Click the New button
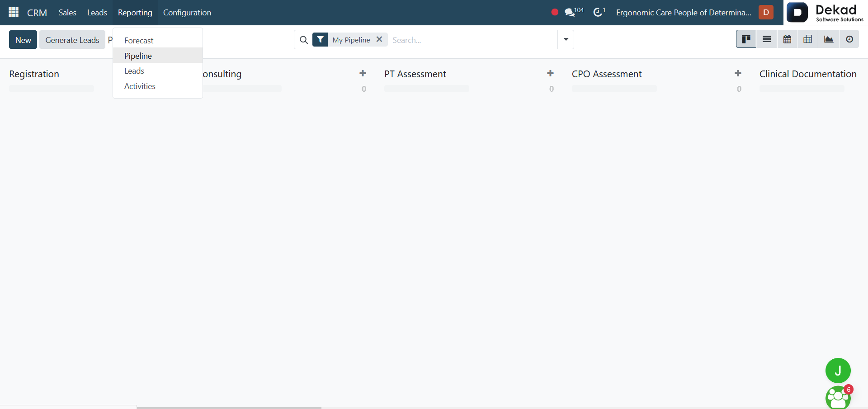The image size is (868, 409). [x=23, y=40]
